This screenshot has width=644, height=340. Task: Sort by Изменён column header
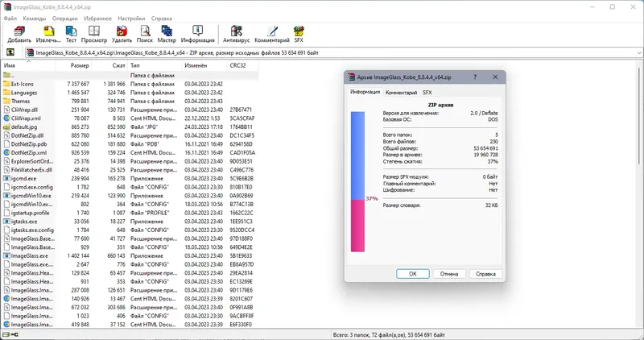[204, 65]
